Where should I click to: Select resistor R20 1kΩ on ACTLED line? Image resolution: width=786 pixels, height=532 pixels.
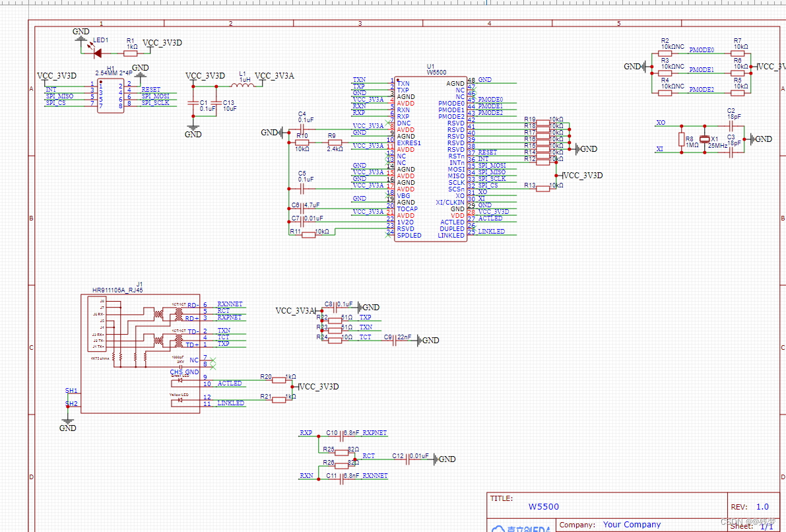(x=278, y=380)
